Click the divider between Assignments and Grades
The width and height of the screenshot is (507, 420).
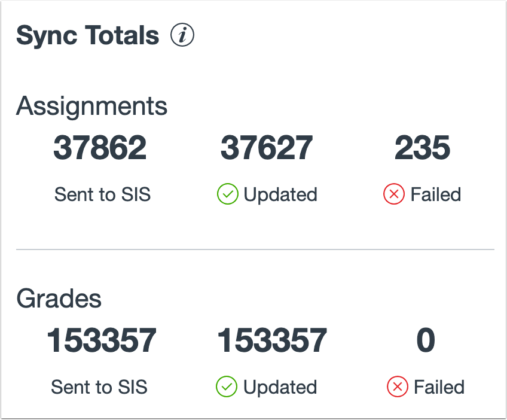click(253, 247)
